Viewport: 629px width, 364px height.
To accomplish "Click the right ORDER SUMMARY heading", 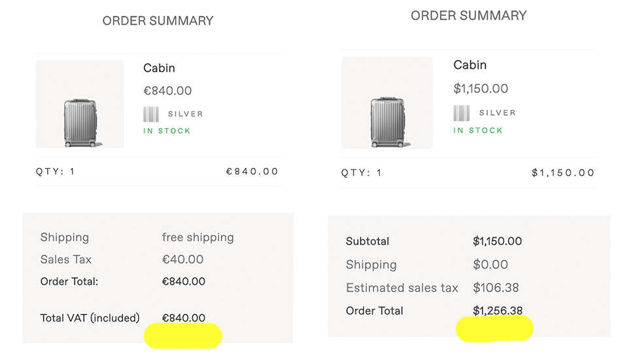I will pos(469,16).
